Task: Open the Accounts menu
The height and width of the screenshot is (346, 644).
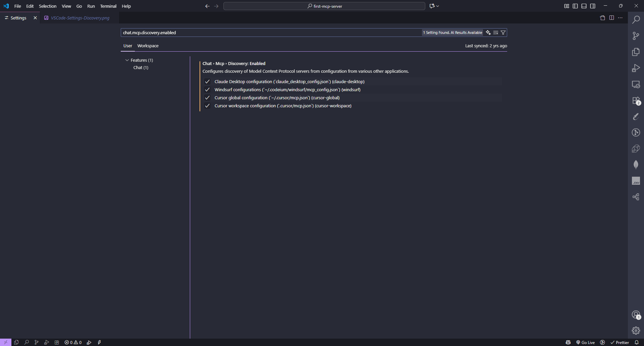Action: click(x=636, y=314)
